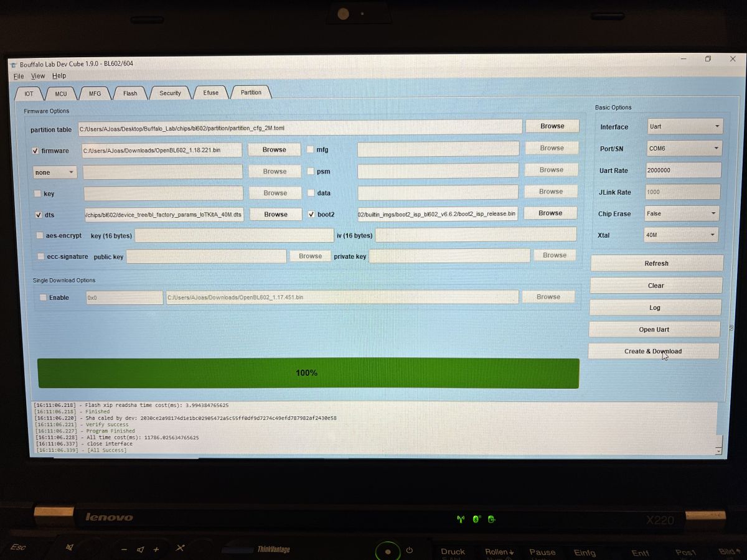Toggle the boot2 checkbox

311,214
